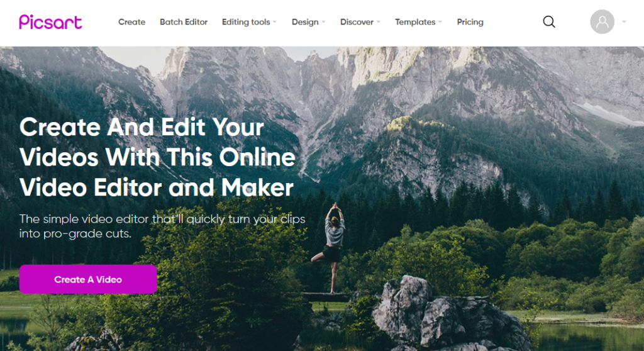Click the yoga person in the hero image

click(x=333, y=247)
